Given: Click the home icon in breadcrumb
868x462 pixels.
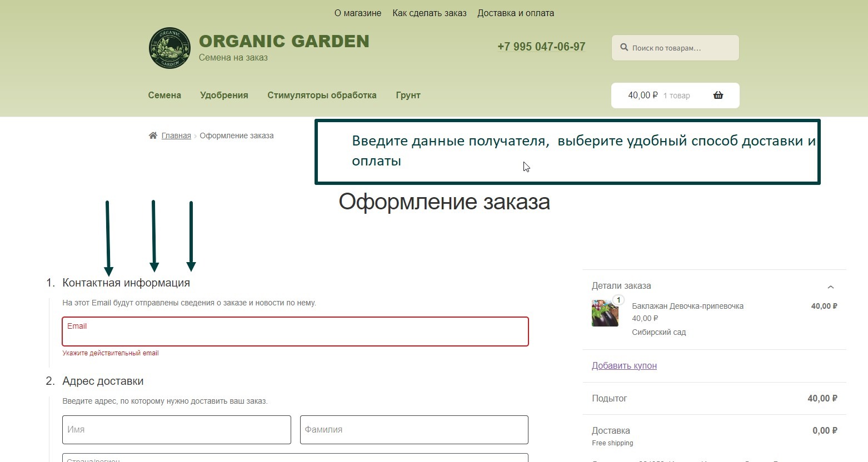Looking at the screenshot, I should tap(153, 135).
